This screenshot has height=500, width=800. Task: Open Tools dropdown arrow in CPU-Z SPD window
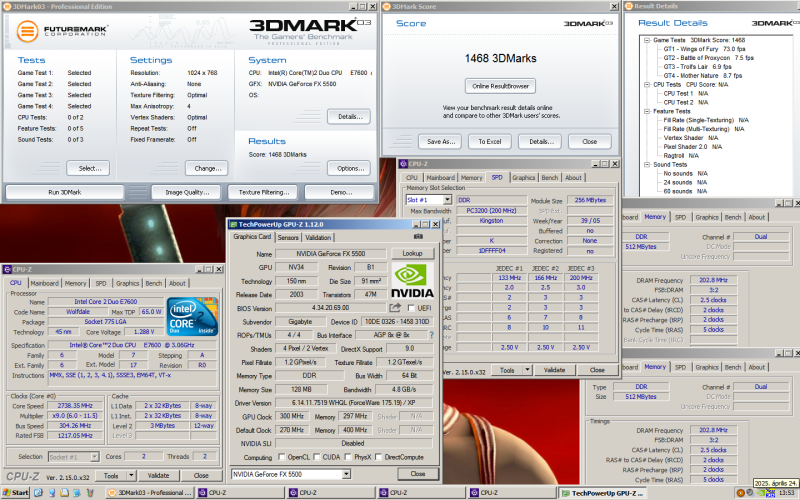coord(527,370)
